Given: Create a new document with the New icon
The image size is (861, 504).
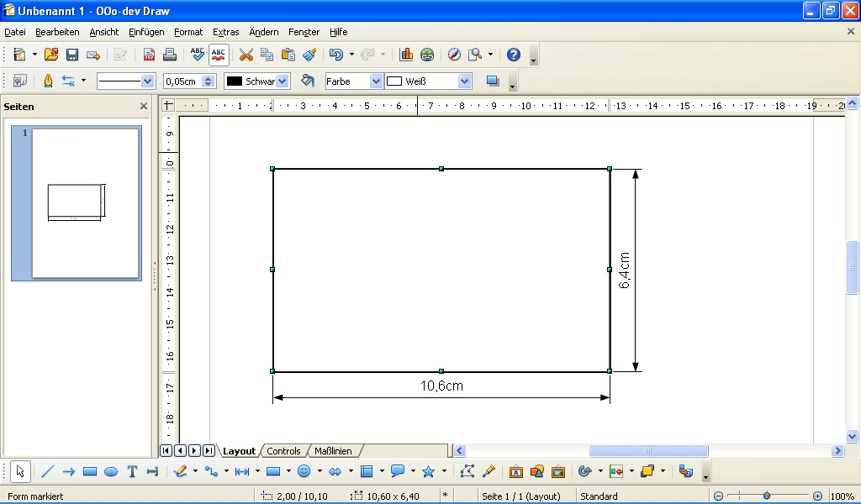Looking at the screenshot, I should coord(20,55).
